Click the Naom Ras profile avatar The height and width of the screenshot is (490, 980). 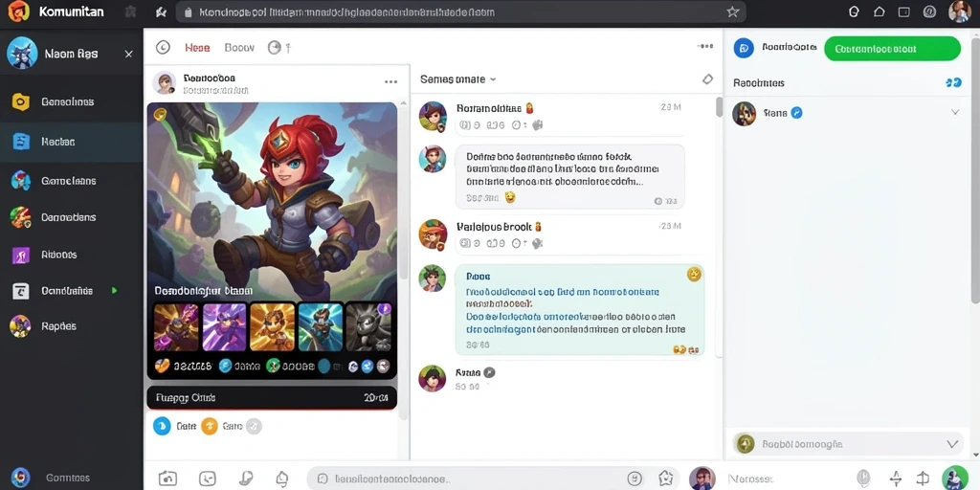click(22, 54)
